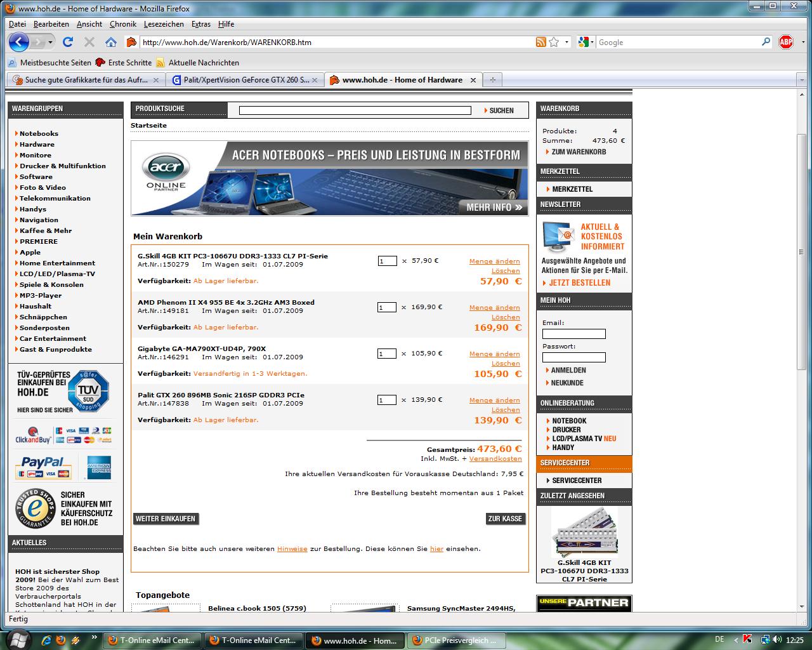Click the search magnifier icon in Google box
The width and height of the screenshot is (812, 650).
click(766, 42)
